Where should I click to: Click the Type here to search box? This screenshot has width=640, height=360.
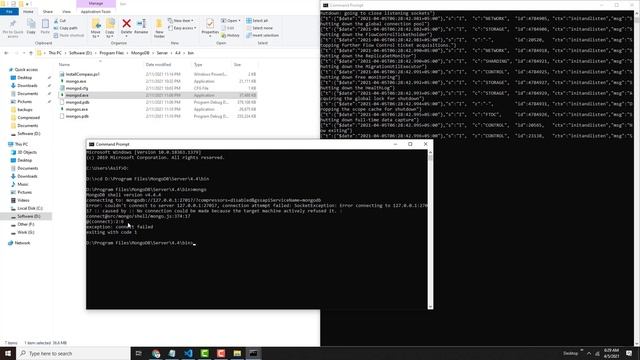[x=73, y=353]
